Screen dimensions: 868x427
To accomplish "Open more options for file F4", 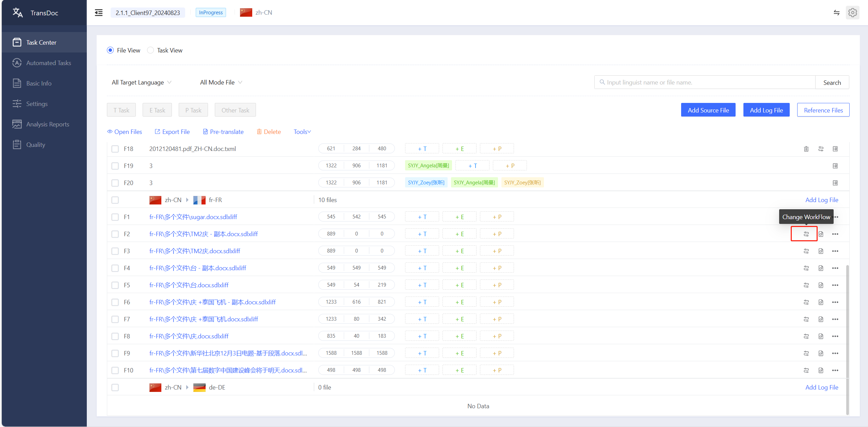I will tap(835, 268).
